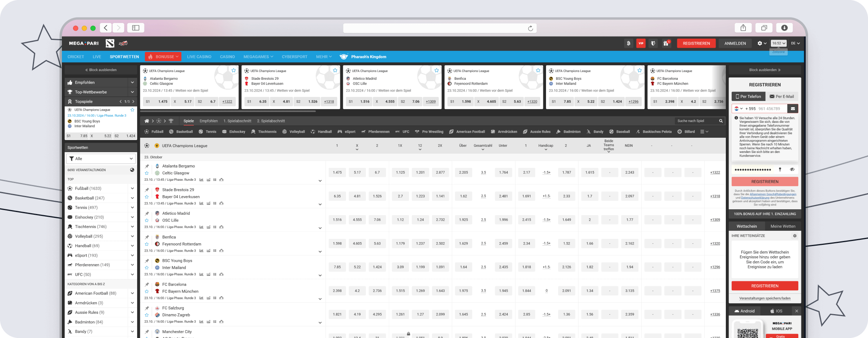This screenshot has height=338, width=868.
Task: Open the Dota 2 icon beside the logo
Action: (x=110, y=43)
